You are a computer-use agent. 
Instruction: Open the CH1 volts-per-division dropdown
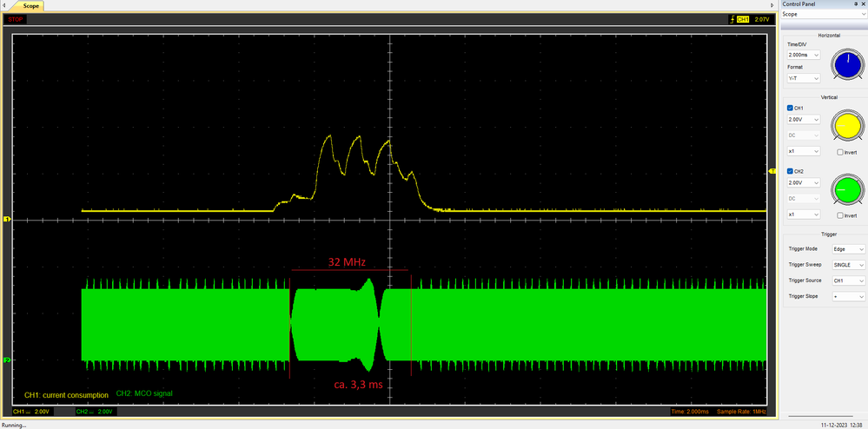(x=803, y=120)
